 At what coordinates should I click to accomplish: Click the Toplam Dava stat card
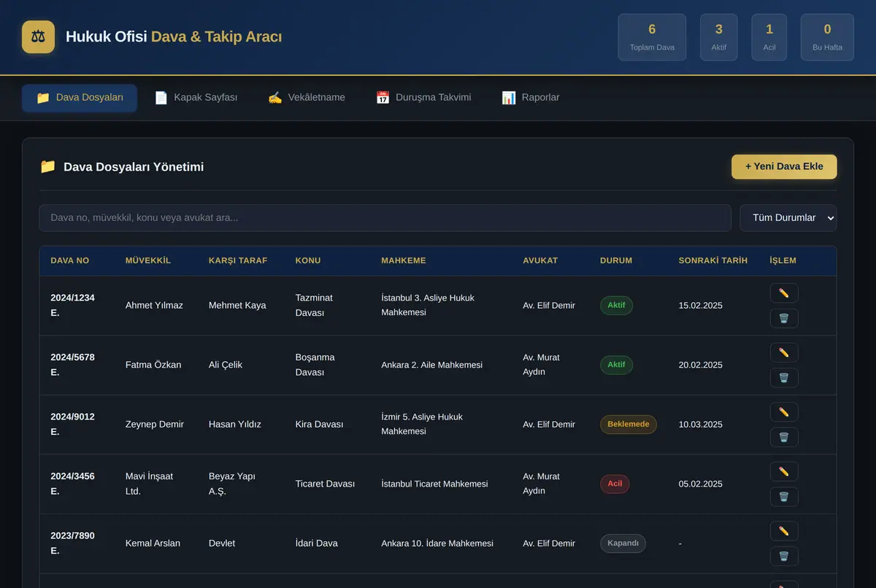coord(652,37)
